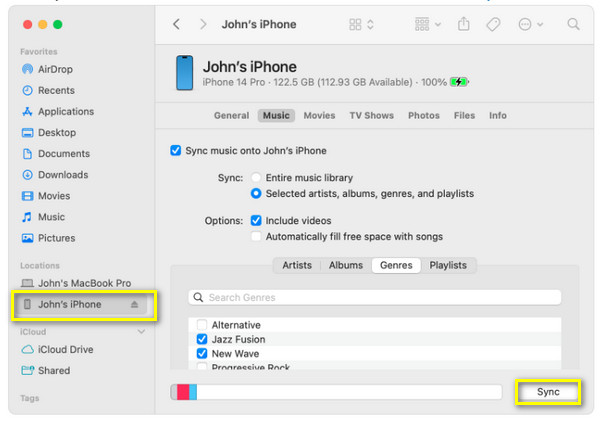Screen dimensions: 600x422
Task: Expand the group-by dropdown arrow
Action: 438,24
